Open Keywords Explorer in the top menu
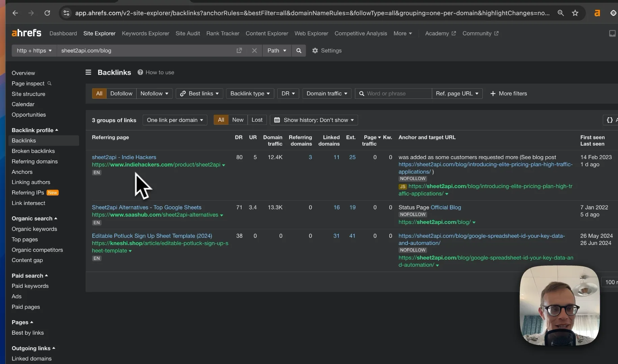Viewport: 618px width, 364px height. tap(145, 33)
